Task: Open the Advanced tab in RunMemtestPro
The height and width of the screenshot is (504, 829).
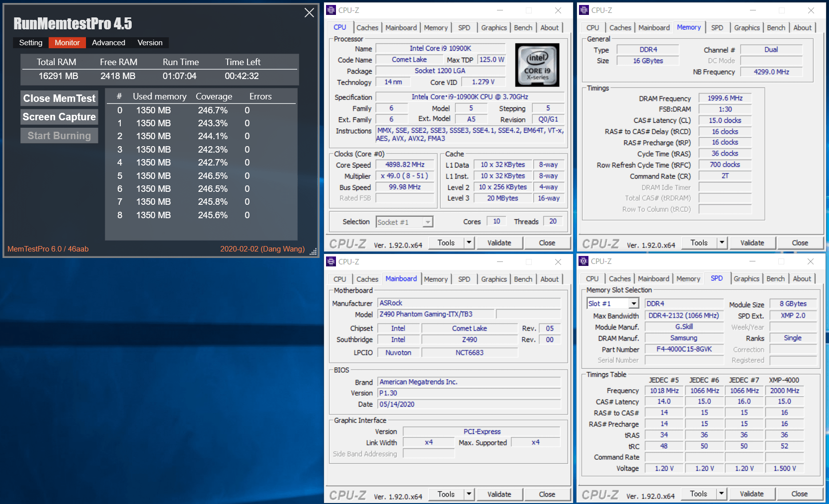Action: point(108,43)
